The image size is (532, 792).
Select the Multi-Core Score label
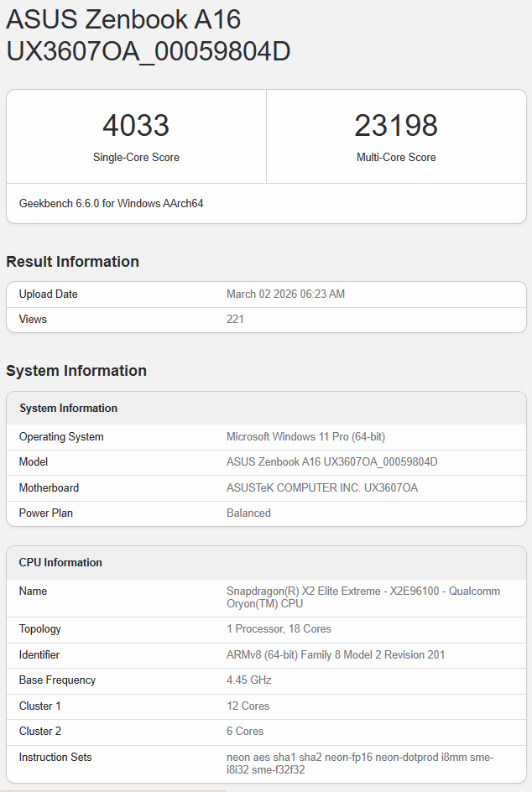point(396,157)
